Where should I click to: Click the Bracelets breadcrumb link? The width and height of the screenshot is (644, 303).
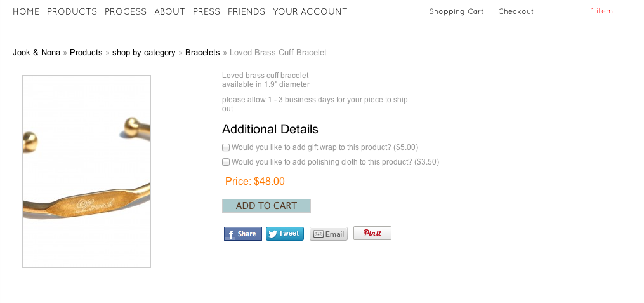pos(202,53)
